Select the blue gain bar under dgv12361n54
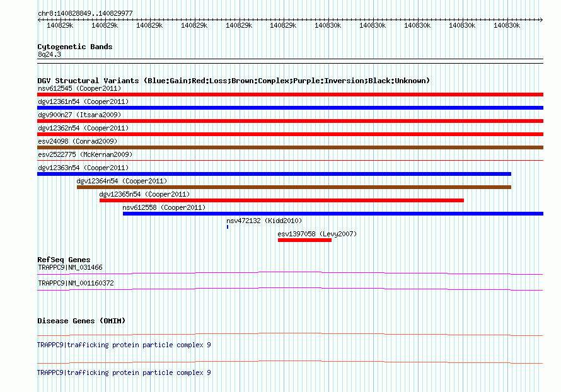The height and width of the screenshot is (392, 561). click(290, 108)
